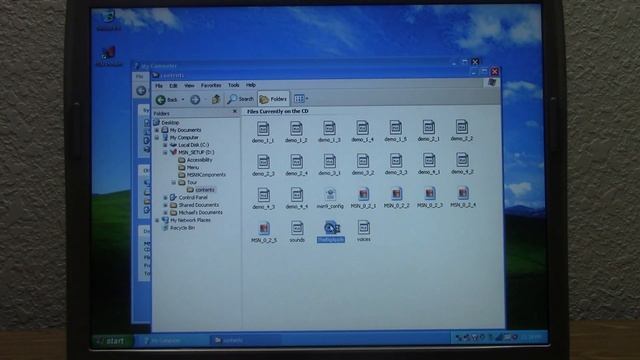
Task: Click the Search toolbar button
Action: 240,99
